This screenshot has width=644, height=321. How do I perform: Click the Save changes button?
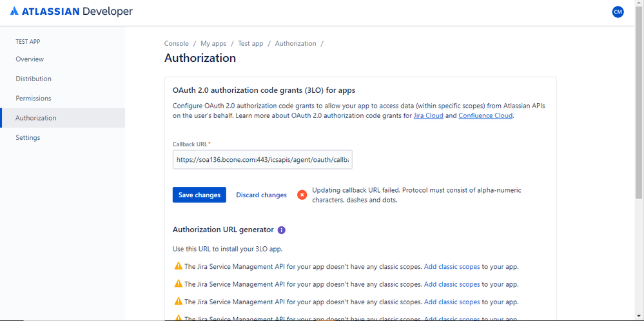tap(199, 195)
